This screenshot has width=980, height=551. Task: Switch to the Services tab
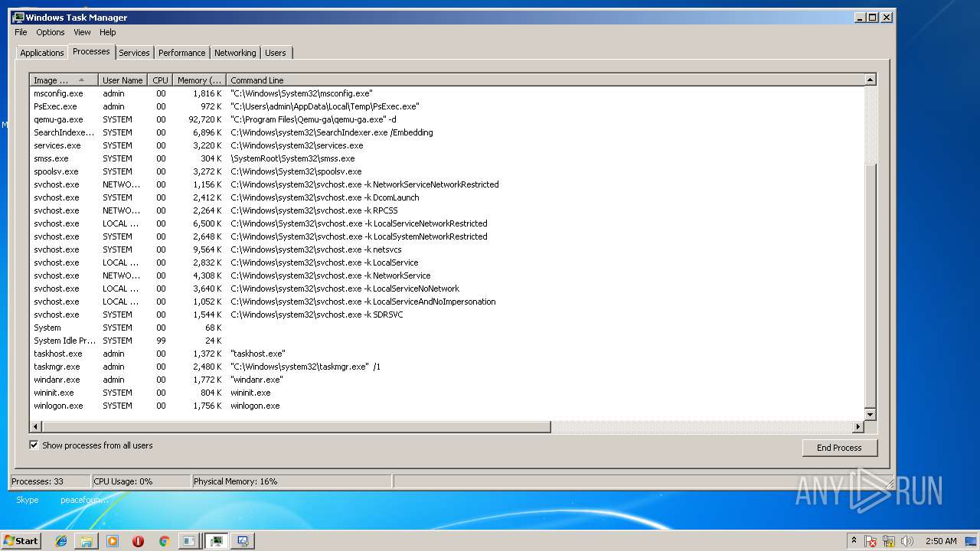[134, 53]
